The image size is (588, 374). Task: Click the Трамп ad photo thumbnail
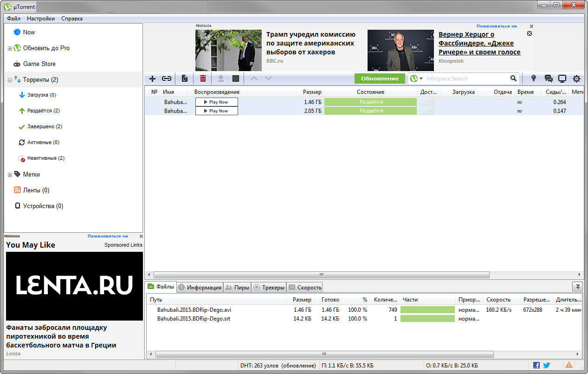[x=229, y=50]
